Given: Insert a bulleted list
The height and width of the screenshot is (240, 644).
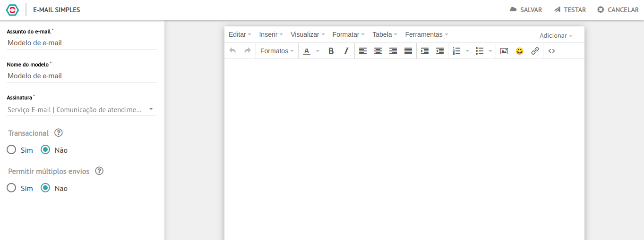Looking at the screenshot, I should (480, 51).
